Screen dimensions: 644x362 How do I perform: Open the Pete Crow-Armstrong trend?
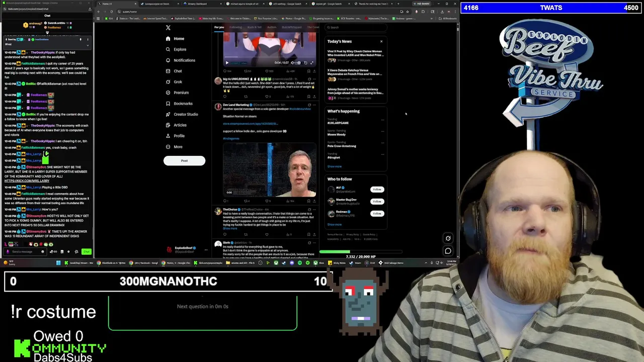[342, 146]
